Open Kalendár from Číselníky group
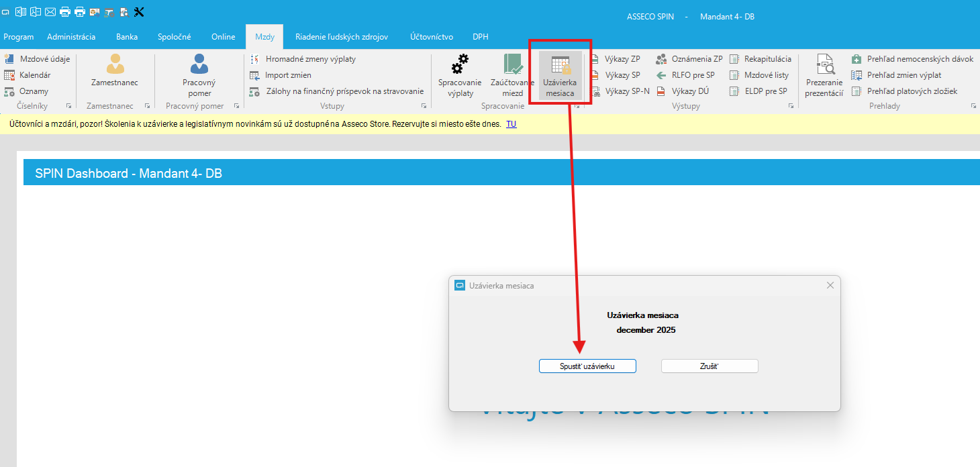Screen dimensions: 980x467 [x=34, y=75]
